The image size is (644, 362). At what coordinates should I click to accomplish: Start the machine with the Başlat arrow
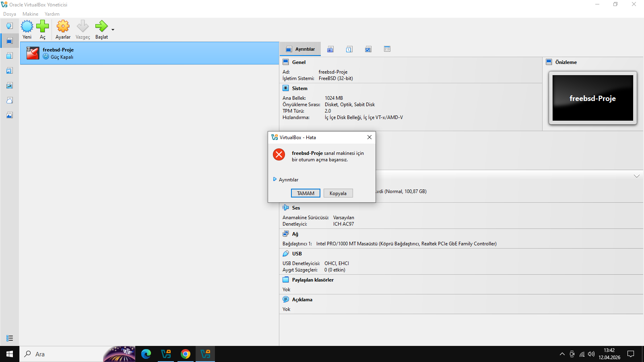(101, 27)
